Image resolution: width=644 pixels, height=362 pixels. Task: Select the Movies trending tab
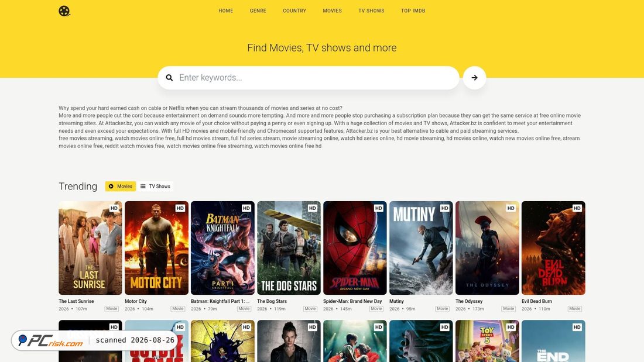click(x=121, y=187)
